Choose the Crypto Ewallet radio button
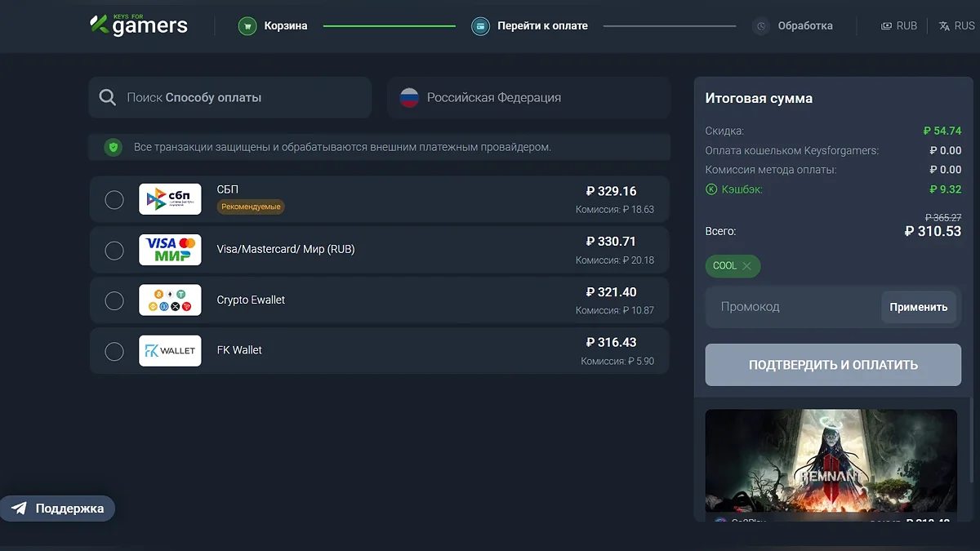Image resolution: width=980 pixels, height=551 pixels. pyautogui.click(x=114, y=301)
